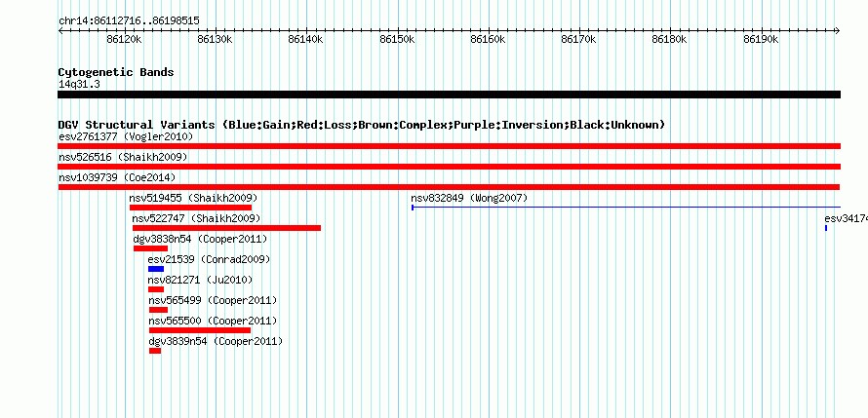Select the red bar under dgv3839n54
The width and height of the screenshot is (868, 418).
(x=155, y=351)
